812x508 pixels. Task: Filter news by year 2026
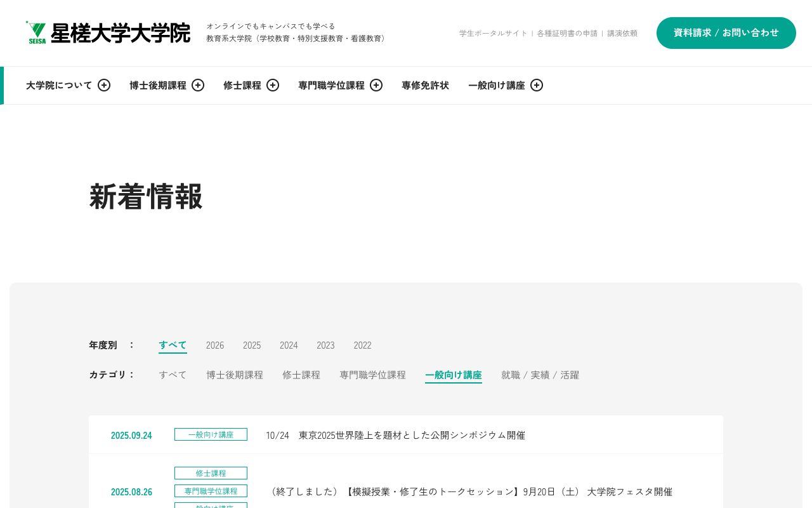point(215,345)
